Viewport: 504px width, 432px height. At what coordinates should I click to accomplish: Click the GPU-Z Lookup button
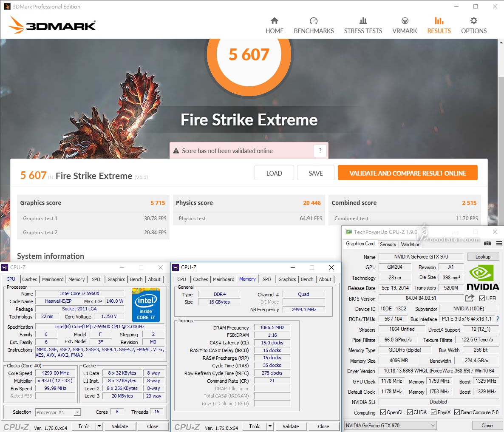tap(483, 257)
